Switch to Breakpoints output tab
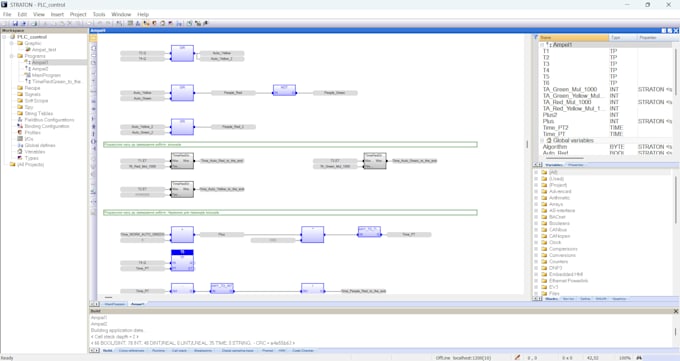The width and height of the screenshot is (680, 361). pos(203,351)
